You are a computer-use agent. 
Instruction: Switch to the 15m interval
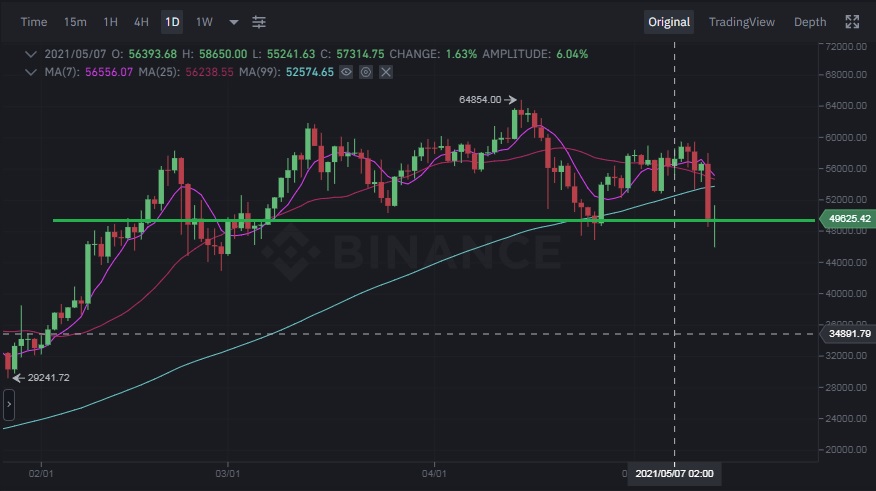click(75, 22)
